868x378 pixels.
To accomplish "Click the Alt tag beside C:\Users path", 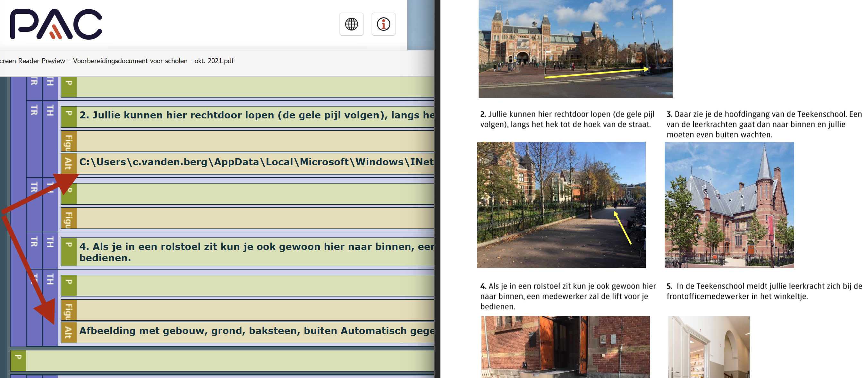I will pyautogui.click(x=69, y=163).
